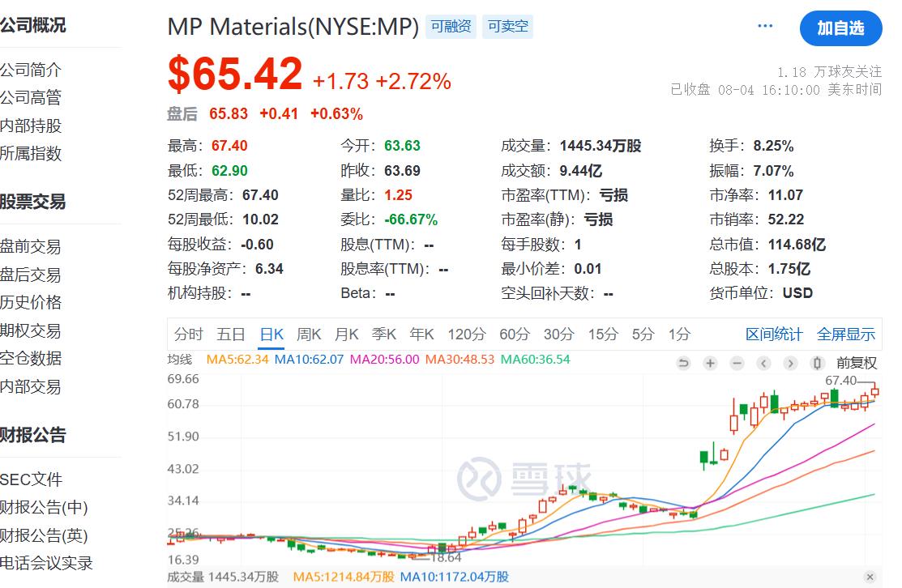Switch to the 30分 interval tab

[x=558, y=334]
